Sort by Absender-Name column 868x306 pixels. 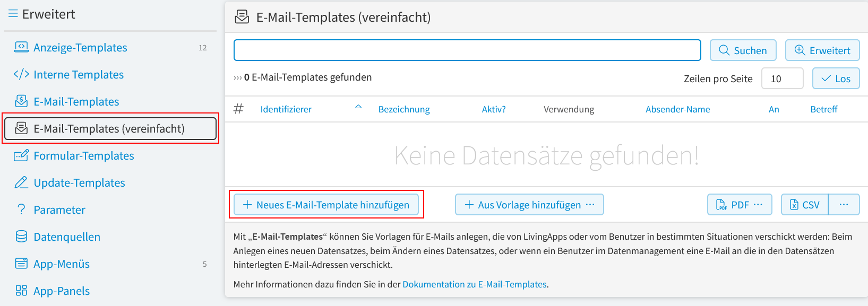[x=677, y=109]
